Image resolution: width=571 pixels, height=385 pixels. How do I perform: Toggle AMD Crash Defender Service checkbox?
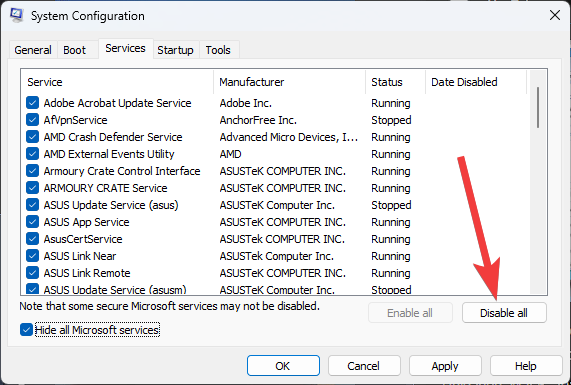[32, 137]
